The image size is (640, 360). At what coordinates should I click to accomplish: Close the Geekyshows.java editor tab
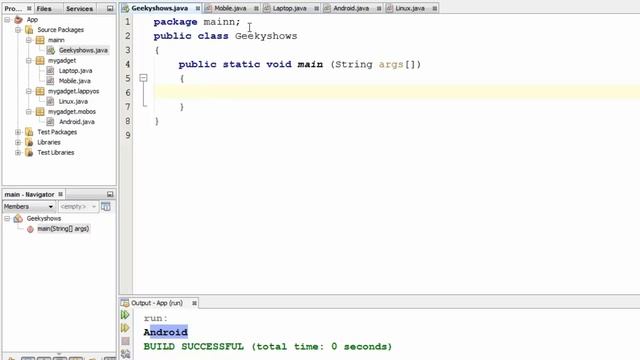[198, 8]
